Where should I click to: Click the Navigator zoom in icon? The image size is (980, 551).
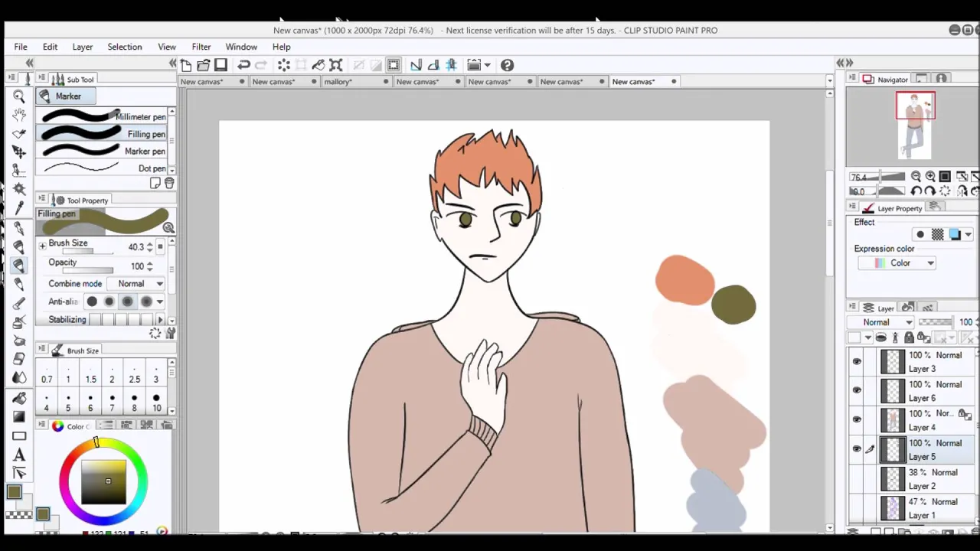tap(930, 177)
